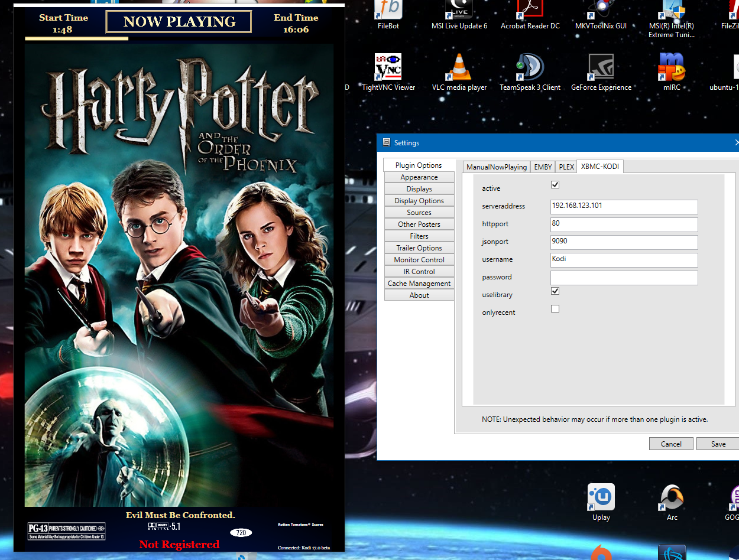The width and height of the screenshot is (739, 560).
Task: Open VLC media player shortcut
Action: pos(459,71)
